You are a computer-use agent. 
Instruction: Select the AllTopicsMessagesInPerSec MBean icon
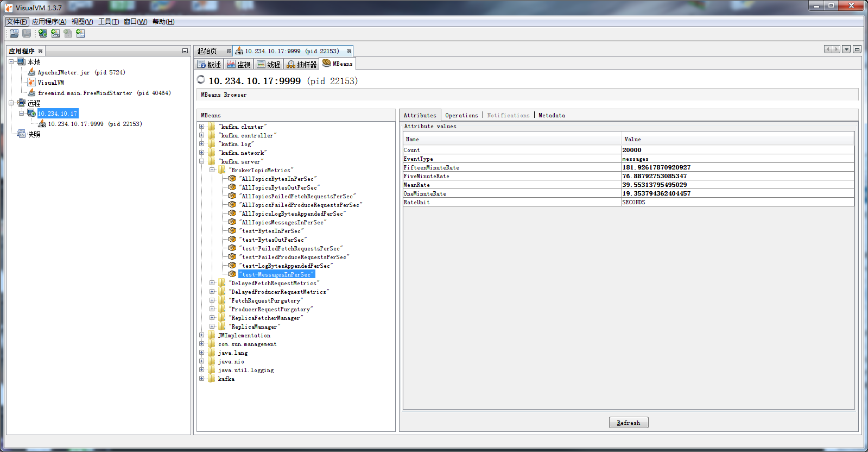(x=232, y=222)
